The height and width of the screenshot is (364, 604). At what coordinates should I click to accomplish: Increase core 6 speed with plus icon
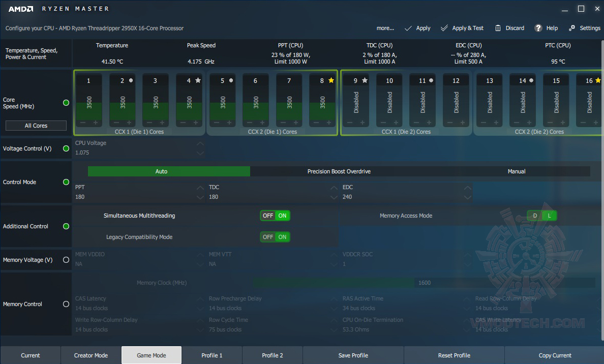point(262,123)
